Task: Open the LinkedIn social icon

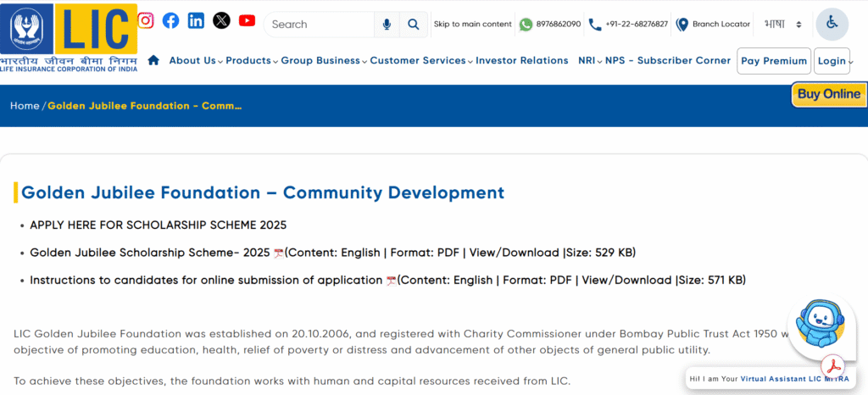Action: coord(196,20)
